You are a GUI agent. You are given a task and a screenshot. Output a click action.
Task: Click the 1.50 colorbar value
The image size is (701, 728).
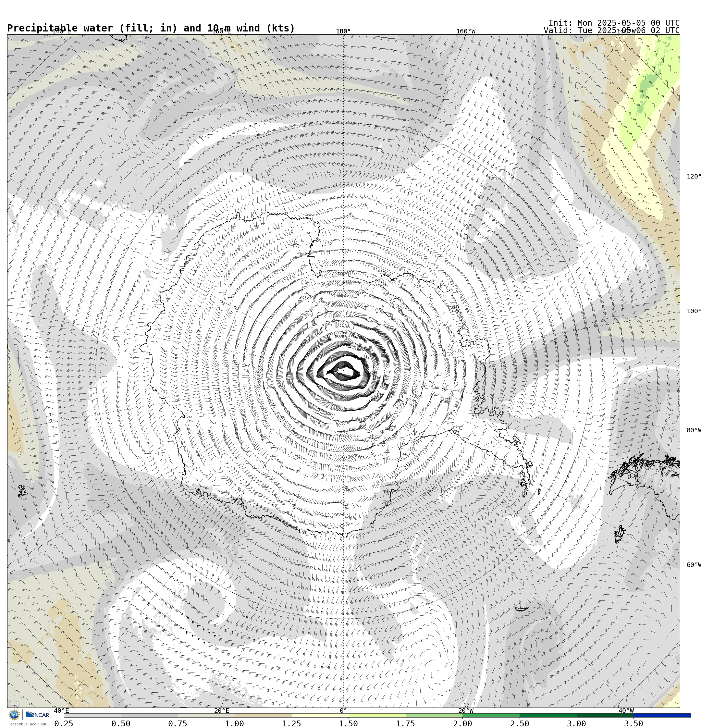pyautogui.click(x=349, y=723)
